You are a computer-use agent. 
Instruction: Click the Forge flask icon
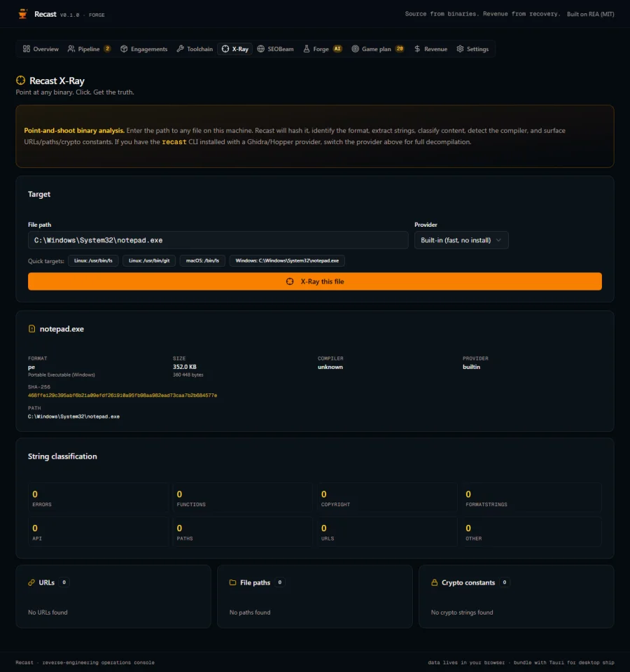click(x=307, y=49)
